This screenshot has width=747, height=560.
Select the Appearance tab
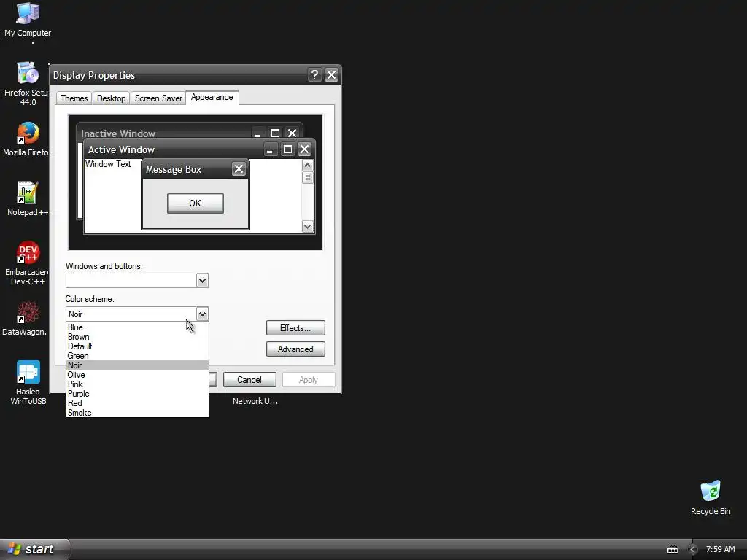pos(212,97)
